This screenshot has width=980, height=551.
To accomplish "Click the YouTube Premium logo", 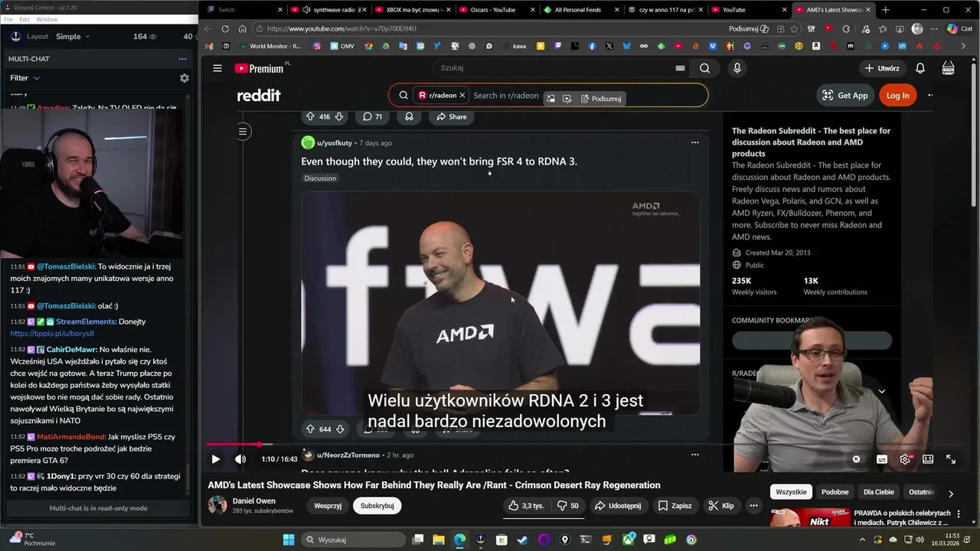I will click(260, 68).
